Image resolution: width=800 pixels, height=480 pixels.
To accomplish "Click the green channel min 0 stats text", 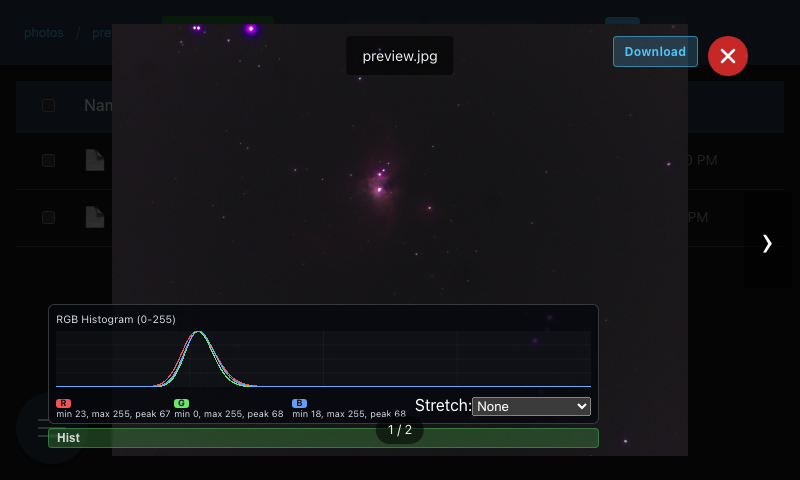I will point(229,414).
